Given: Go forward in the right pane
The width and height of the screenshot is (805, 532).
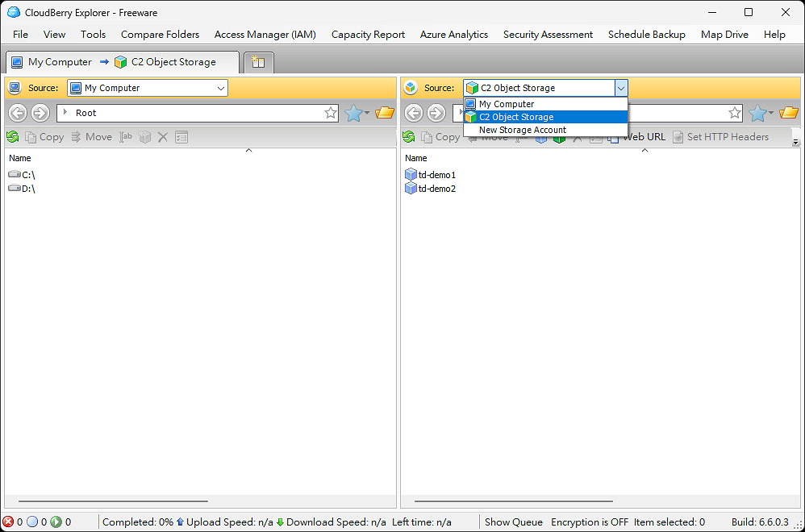Looking at the screenshot, I should point(436,113).
